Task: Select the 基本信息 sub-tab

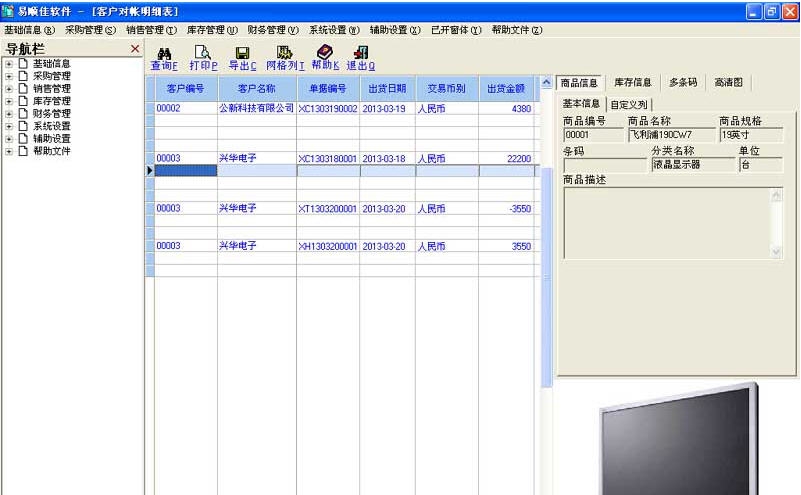Action: (x=581, y=104)
